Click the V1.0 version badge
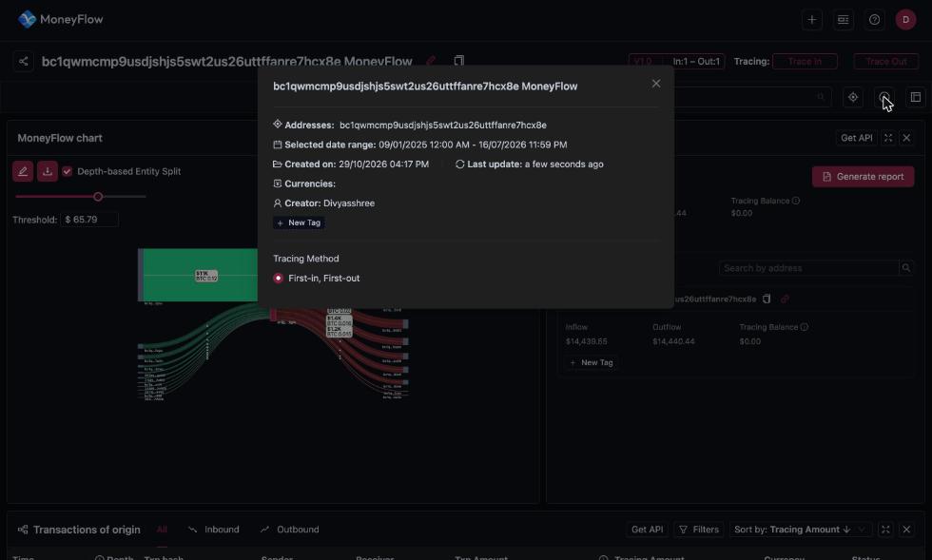The image size is (932, 560). 643,61
